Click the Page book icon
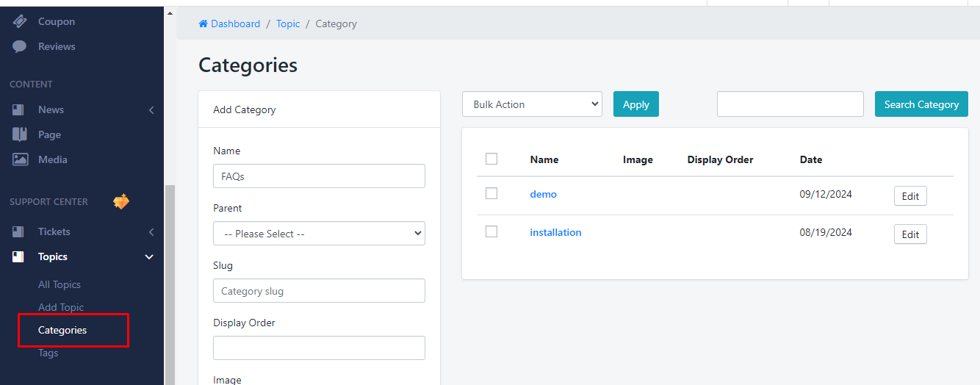Viewport: 980px width, 385px height. pos(20,134)
